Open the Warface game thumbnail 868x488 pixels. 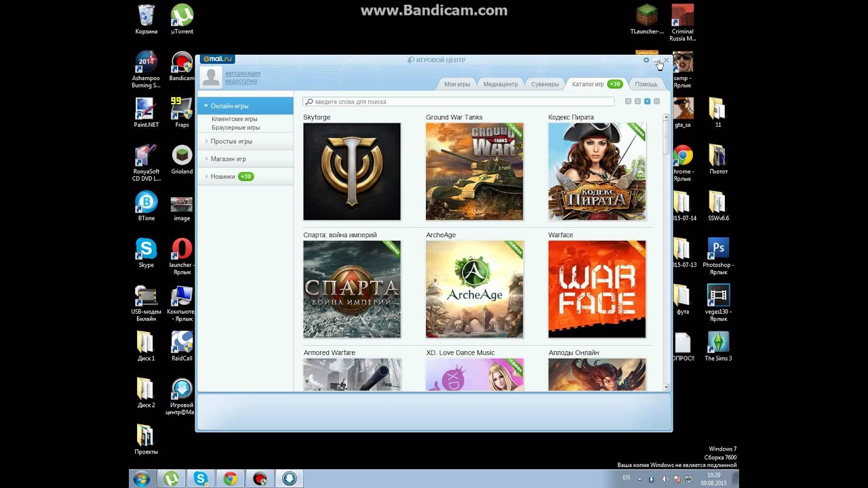[597, 289]
